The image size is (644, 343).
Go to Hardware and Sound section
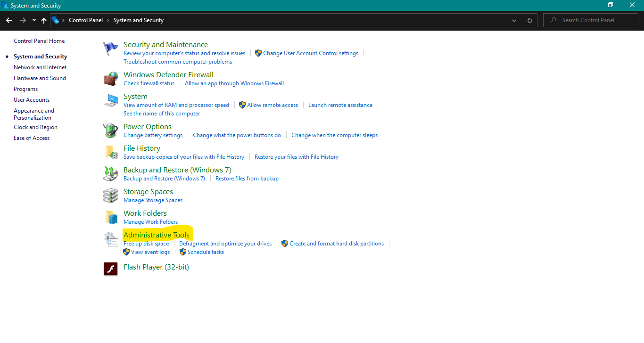[x=40, y=78]
